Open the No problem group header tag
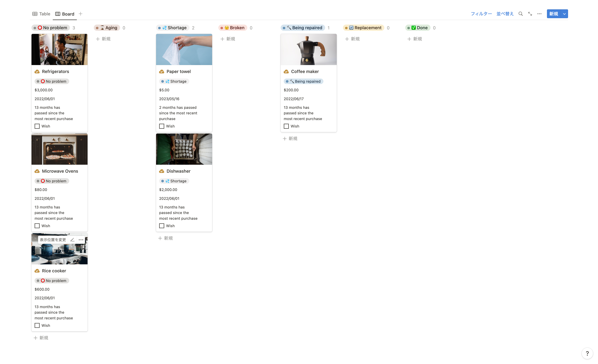Viewport: 598px width, 364px height. coord(51,28)
